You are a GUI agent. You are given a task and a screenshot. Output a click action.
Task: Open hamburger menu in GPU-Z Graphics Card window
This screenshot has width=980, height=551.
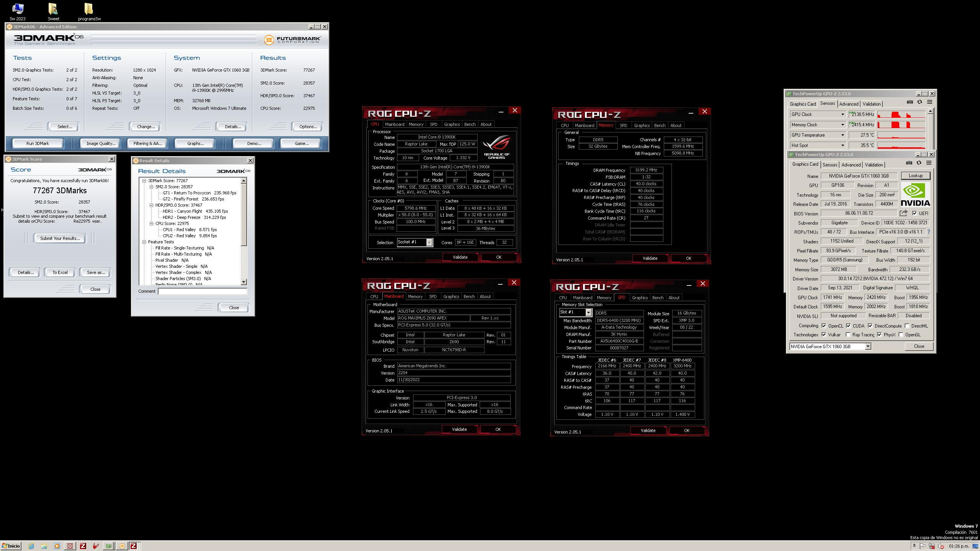coord(929,163)
